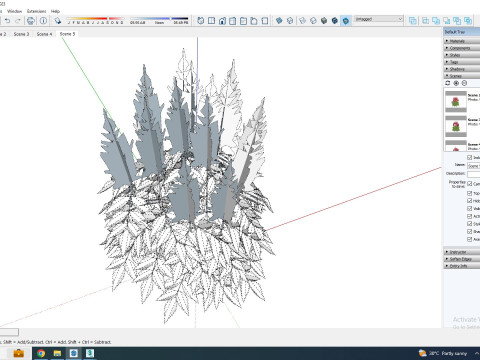This screenshot has height=360, width=480.
Task: Click the scene Description input field
Action: coord(473,174)
